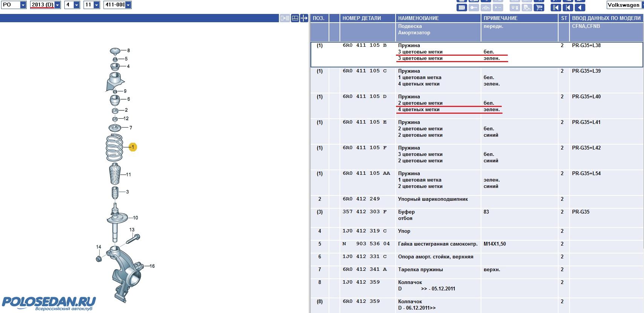This screenshot has height=313, width=644.
Task: Click the split-layout icon above diagram
Action: pyautogui.click(x=295, y=18)
